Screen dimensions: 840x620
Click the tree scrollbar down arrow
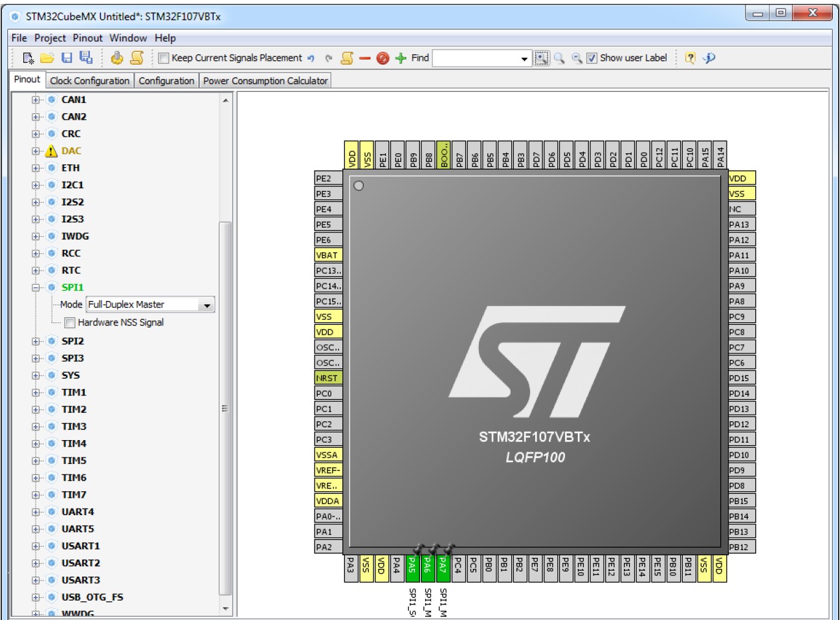(x=225, y=608)
